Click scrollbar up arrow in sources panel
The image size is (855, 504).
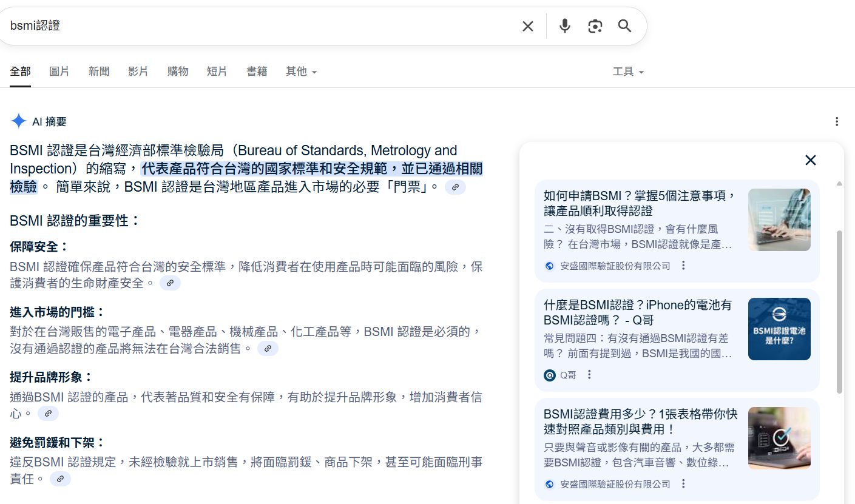click(x=840, y=183)
